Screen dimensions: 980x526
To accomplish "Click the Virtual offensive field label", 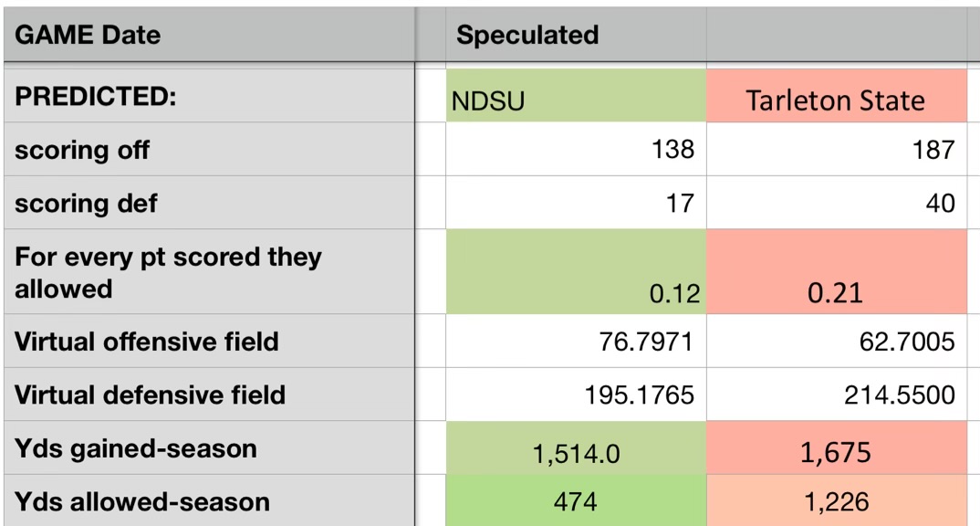I will pyautogui.click(x=210, y=342).
